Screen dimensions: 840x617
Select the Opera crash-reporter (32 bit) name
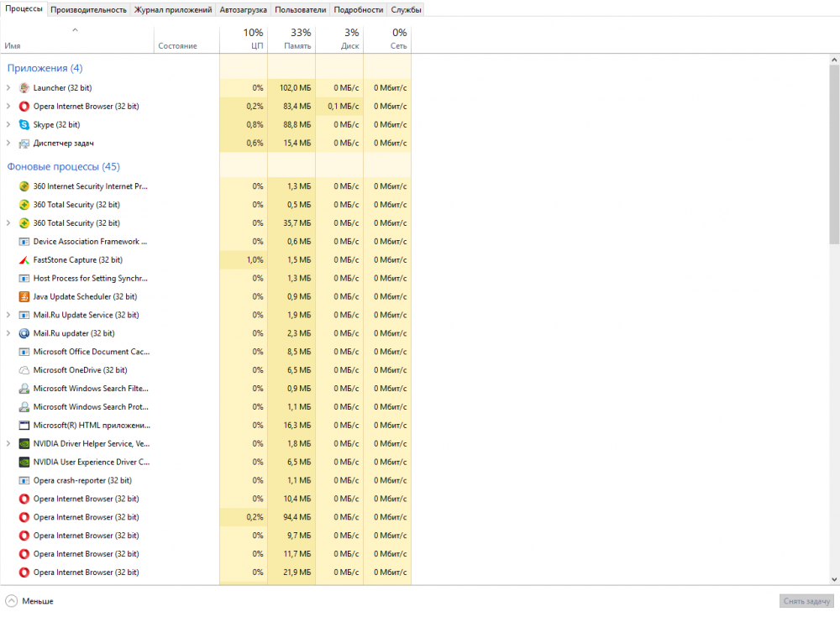[82, 480]
